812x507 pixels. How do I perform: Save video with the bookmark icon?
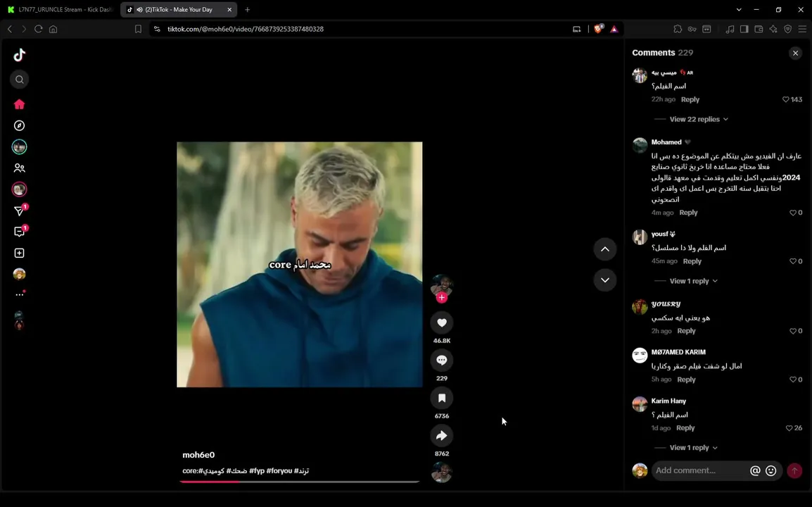(442, 398)
